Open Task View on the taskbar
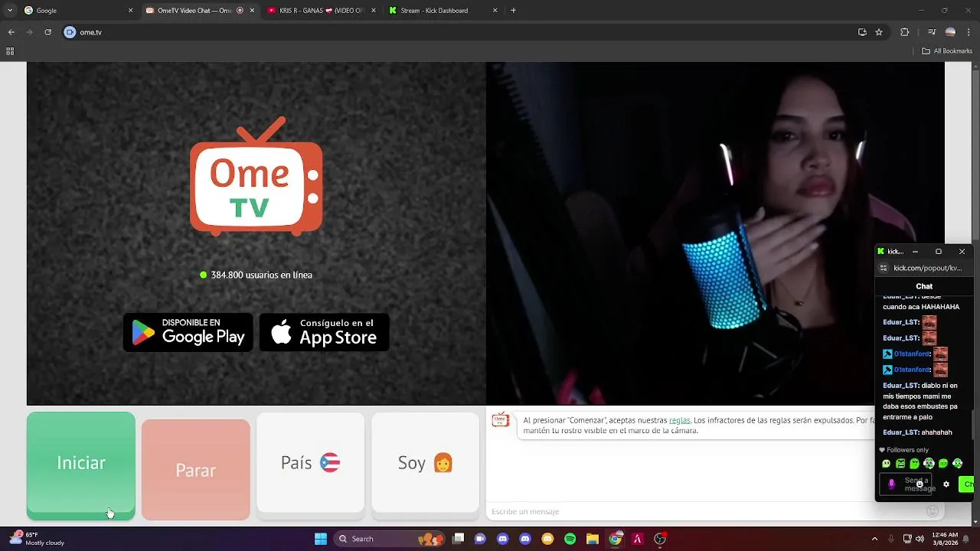This screenshot has width=980, height=551. 458,539
